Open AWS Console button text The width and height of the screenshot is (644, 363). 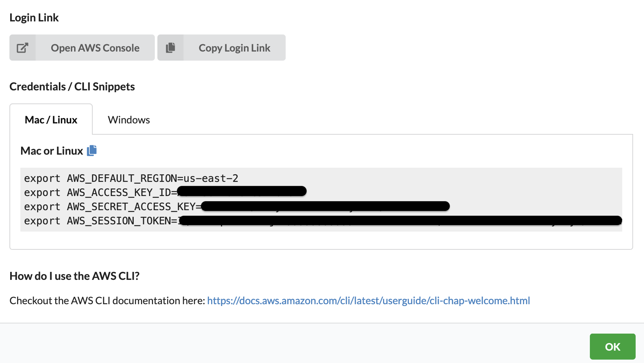click(95, 48)
